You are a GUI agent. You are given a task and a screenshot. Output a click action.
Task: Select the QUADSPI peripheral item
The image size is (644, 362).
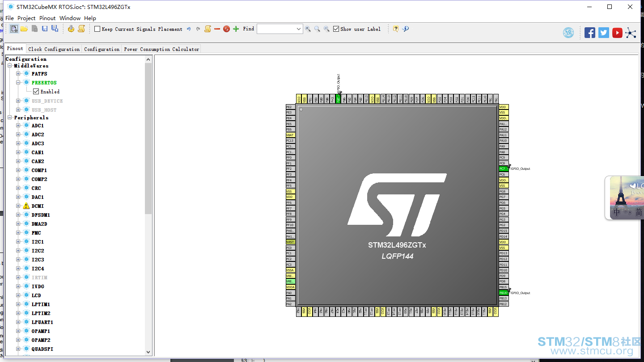click(x=42, y=349)
